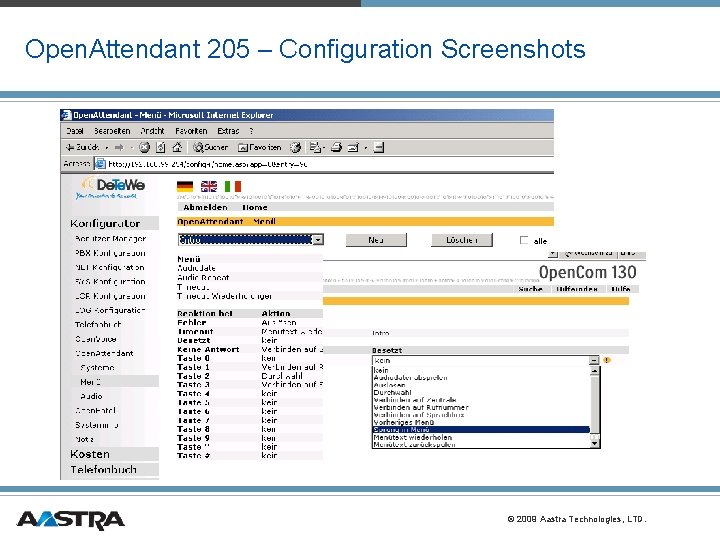This screenshot has height=540, width=720.
Task: Select Audio under OpenAttendant
Action: [91, 396]
